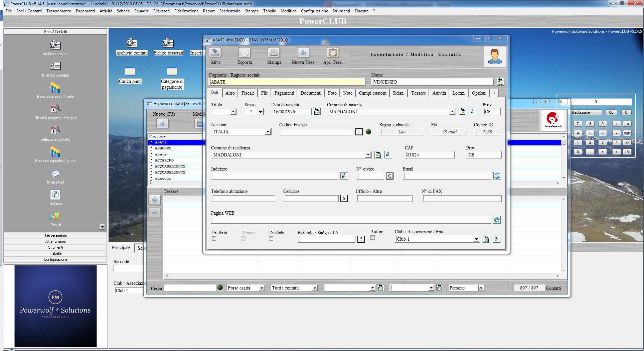Click the edit pencil beside Comune di nascita
The width and height of the screenshot is (644, 351).
[x=472, y=112]
